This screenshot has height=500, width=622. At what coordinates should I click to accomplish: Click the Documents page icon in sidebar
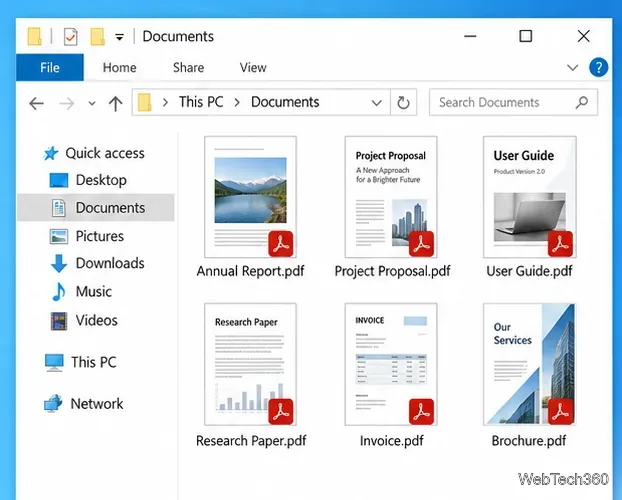58,208
